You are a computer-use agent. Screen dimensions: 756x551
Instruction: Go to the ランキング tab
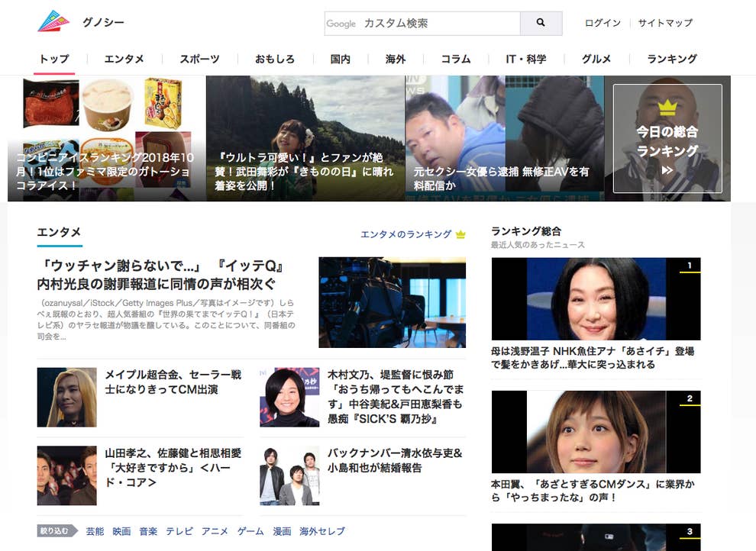(672, 59)
